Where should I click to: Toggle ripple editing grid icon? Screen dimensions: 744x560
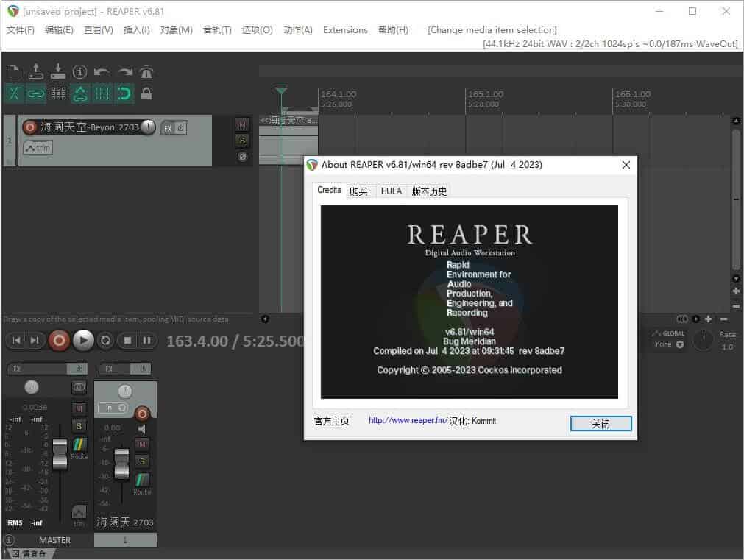coord(58,93)
